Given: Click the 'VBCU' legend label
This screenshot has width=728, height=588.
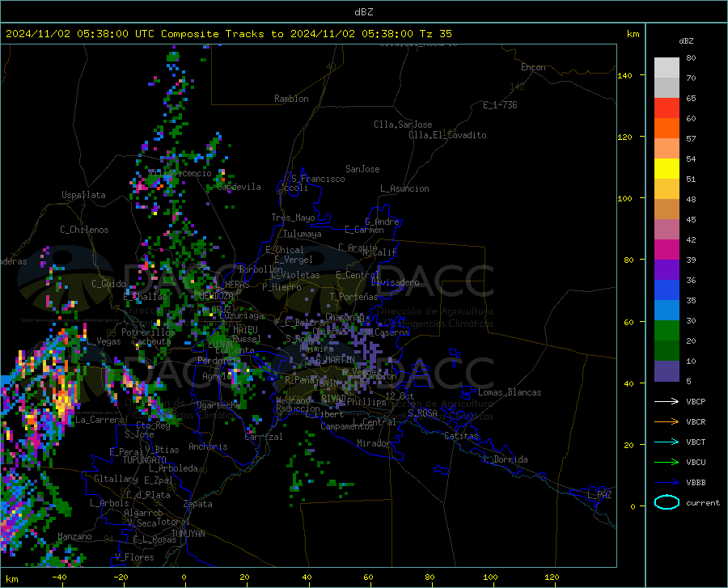Looking at the screenshot, I should tap(696, 463).
